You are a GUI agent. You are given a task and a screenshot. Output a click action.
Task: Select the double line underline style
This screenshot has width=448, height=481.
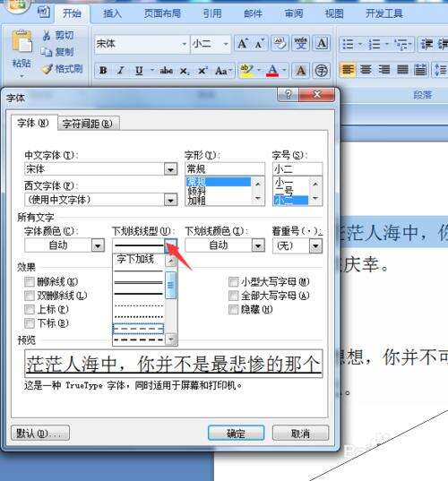tap(138, 283)
